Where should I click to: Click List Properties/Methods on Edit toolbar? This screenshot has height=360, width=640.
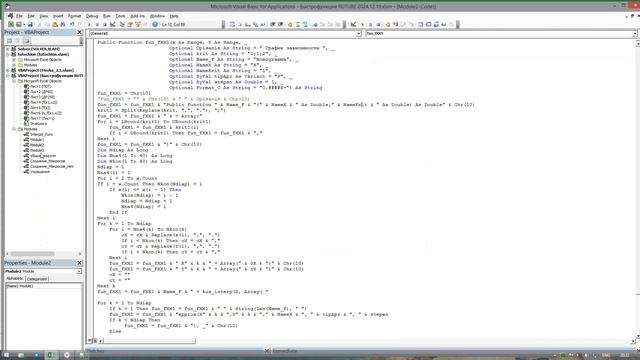coord(231,24)
